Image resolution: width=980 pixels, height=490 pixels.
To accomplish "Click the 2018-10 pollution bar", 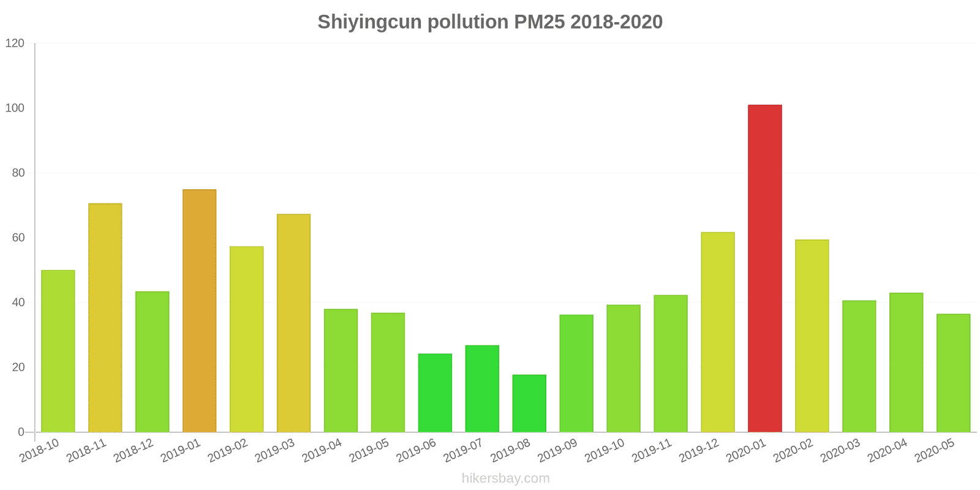I will click(x=58, y=351).
